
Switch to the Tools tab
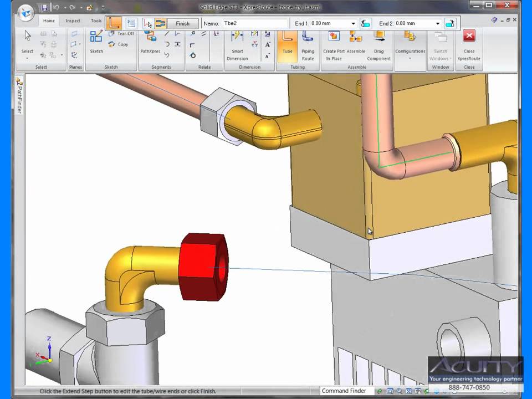click(96, 21)
